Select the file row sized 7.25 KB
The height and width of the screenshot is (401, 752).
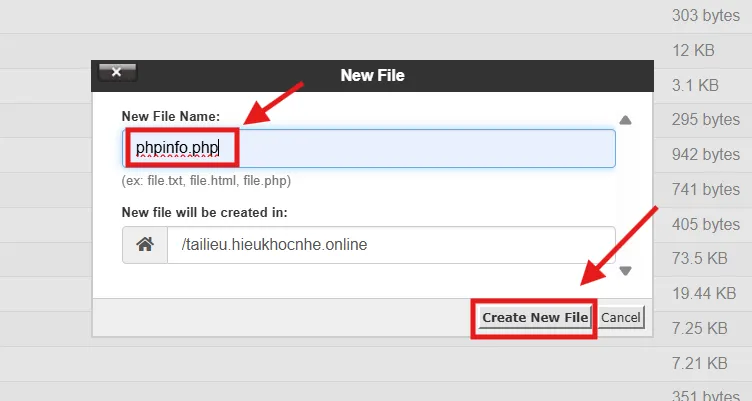705,328
